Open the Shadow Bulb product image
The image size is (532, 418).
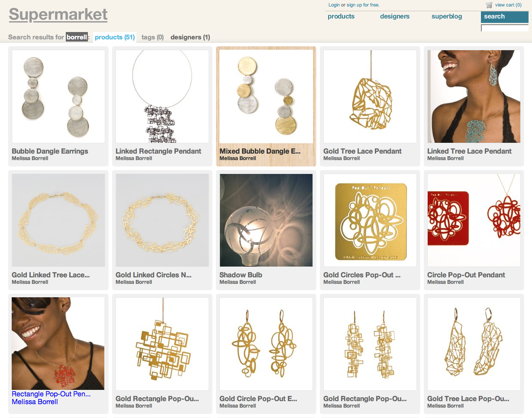pyautogui.click(x=266, y=220)
